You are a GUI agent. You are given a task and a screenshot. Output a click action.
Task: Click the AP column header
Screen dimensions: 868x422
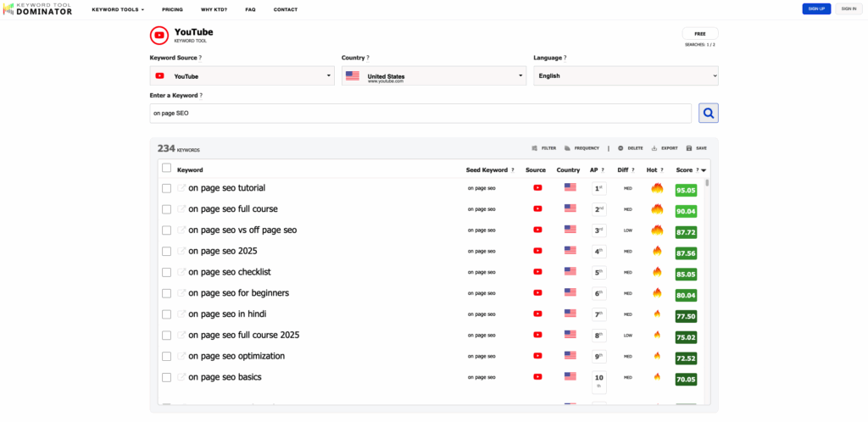click(x=593, y=169)
